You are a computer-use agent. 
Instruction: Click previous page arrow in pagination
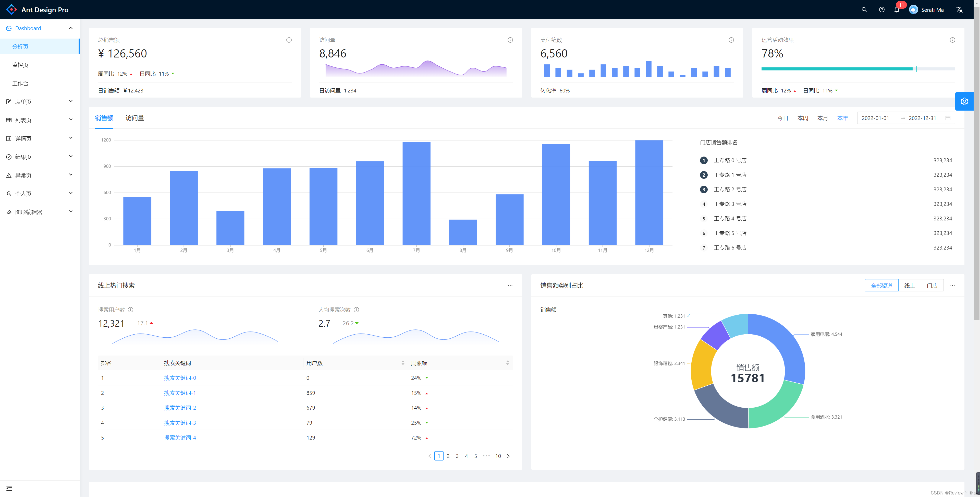[430, 456]
